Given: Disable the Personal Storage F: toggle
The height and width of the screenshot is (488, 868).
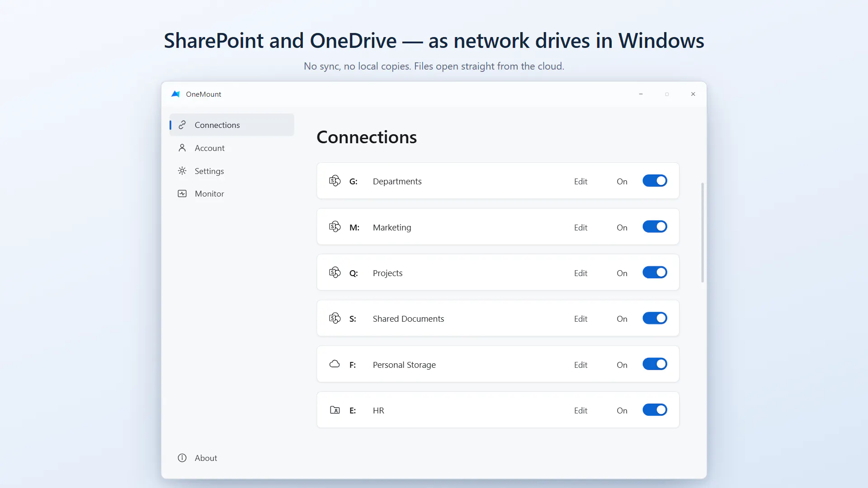Looking at the screenshot, I should click(655, 364).
